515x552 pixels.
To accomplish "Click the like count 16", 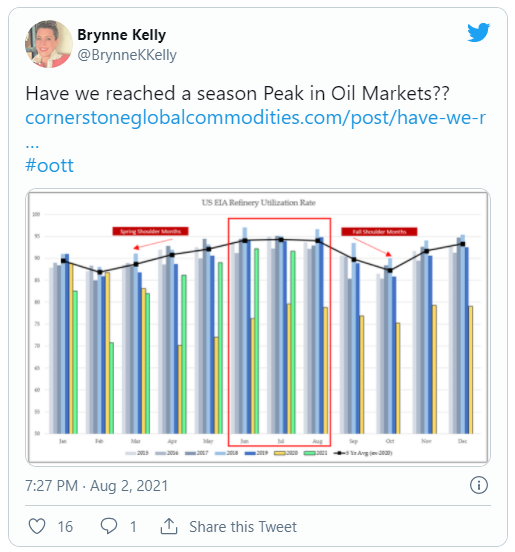I will [65, 527].
